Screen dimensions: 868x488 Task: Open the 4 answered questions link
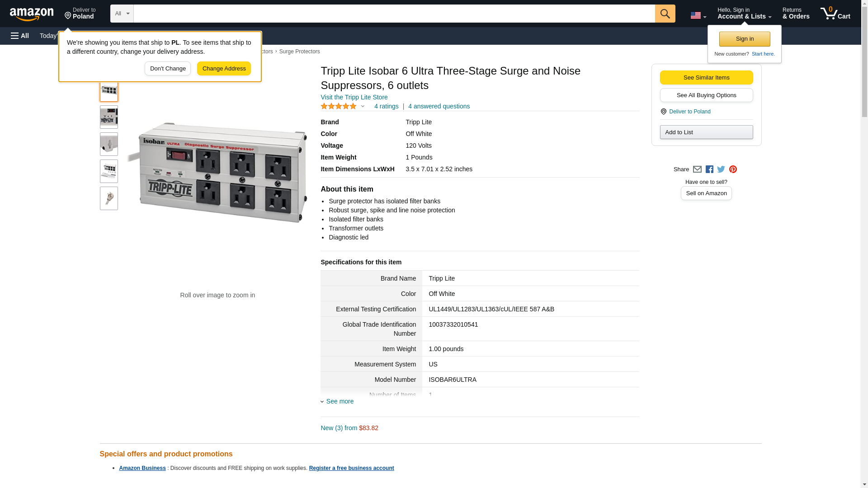tap(439, 106)
